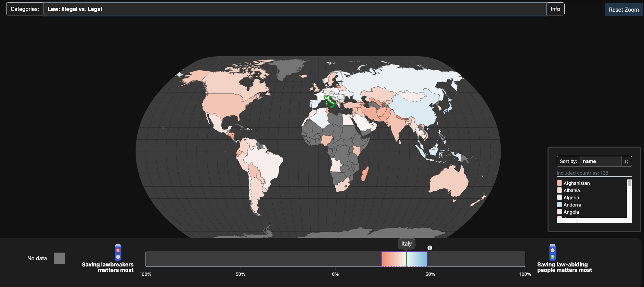Click the info icon above the scale bar
The width and height of the screenshot is (644, 287).
tap(430, 248)
